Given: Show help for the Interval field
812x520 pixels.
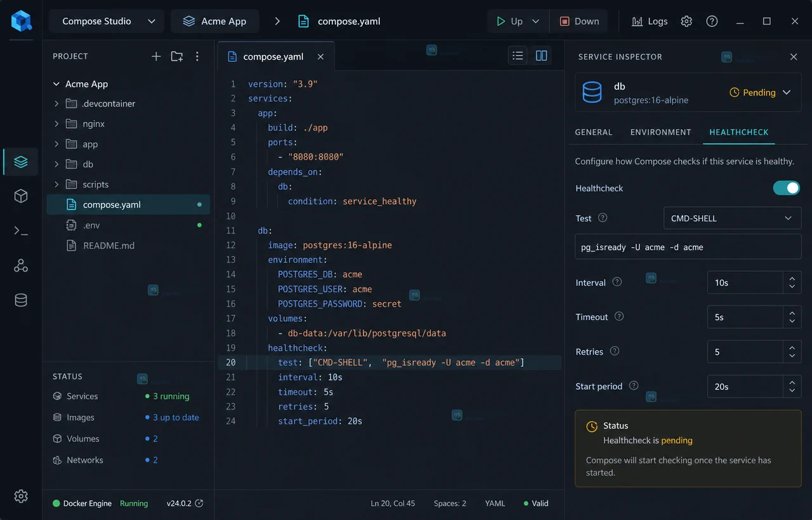Looking at the screenshot, I should [617, 282].
